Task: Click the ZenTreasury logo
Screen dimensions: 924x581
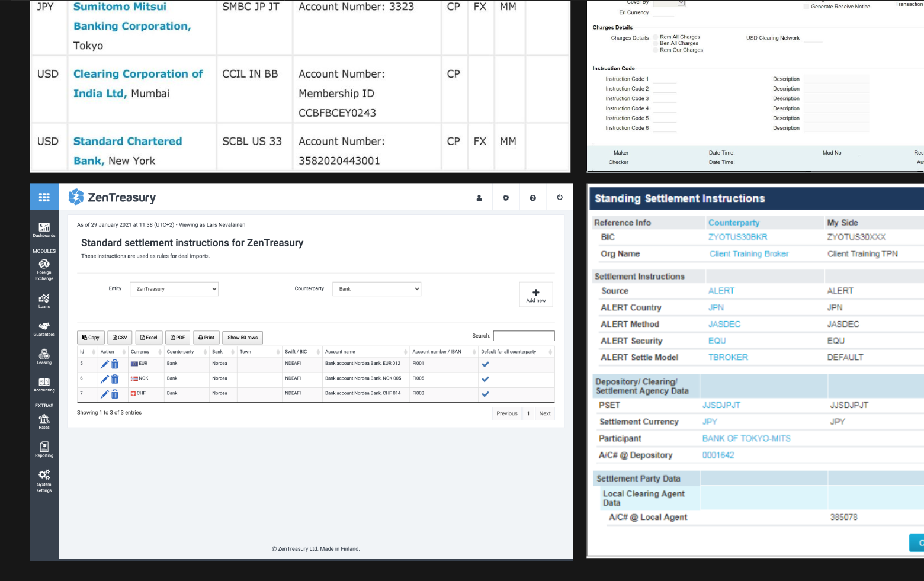Action: click(112, 197)
